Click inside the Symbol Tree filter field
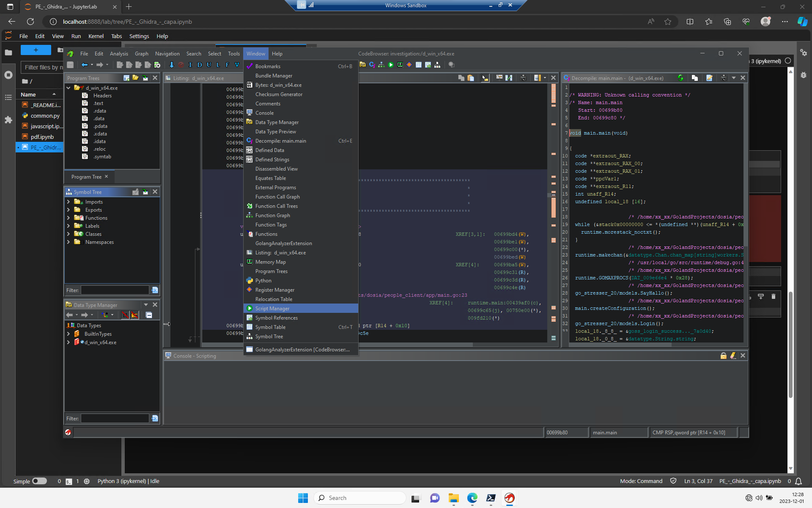 114,290
